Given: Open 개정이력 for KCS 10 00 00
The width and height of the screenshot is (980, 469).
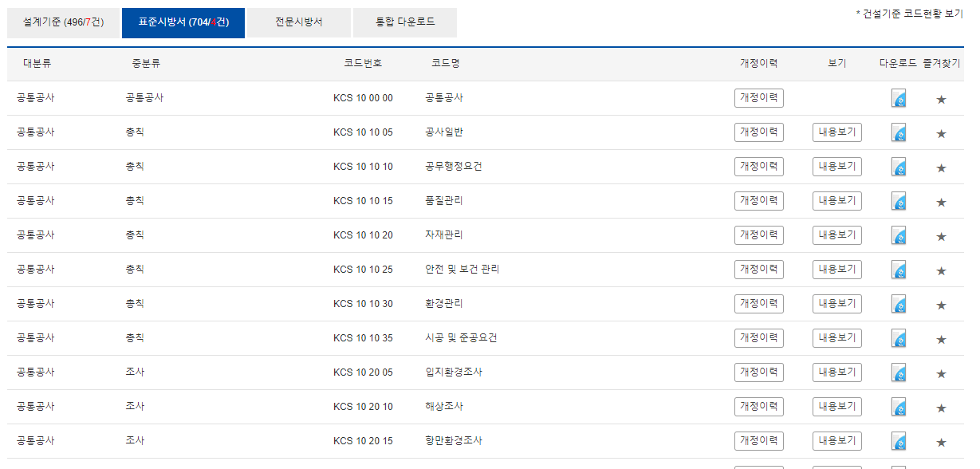Looking at the screenshot, I should (759, 98).
